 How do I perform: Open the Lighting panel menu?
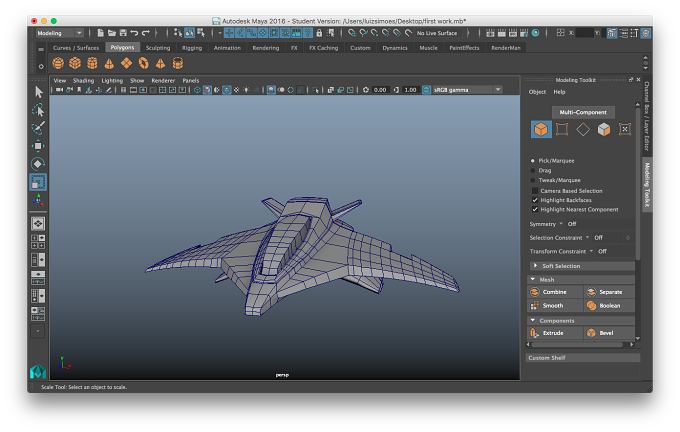pyautogui.click(x=112, y=81)
